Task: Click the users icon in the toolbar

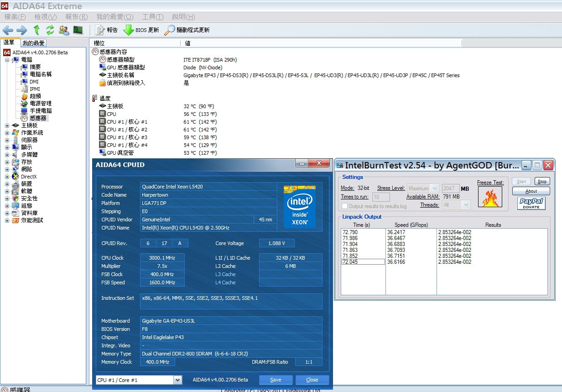Action: tap(64, 30)
